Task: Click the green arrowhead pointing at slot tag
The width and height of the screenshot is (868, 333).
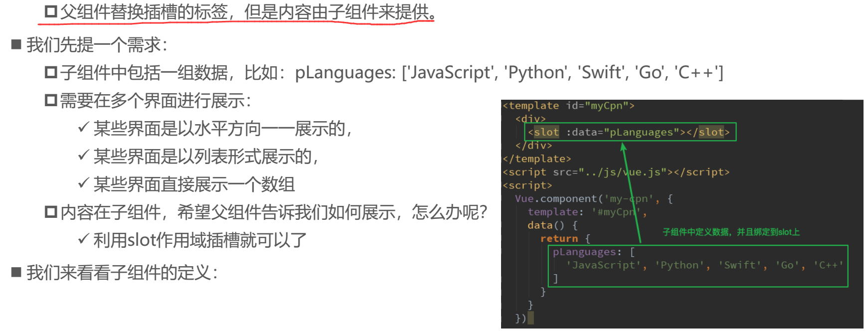Action: point(623,147)
